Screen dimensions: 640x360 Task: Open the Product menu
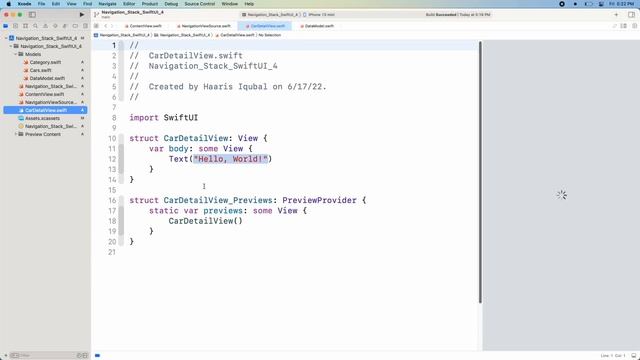pos(150,4)
